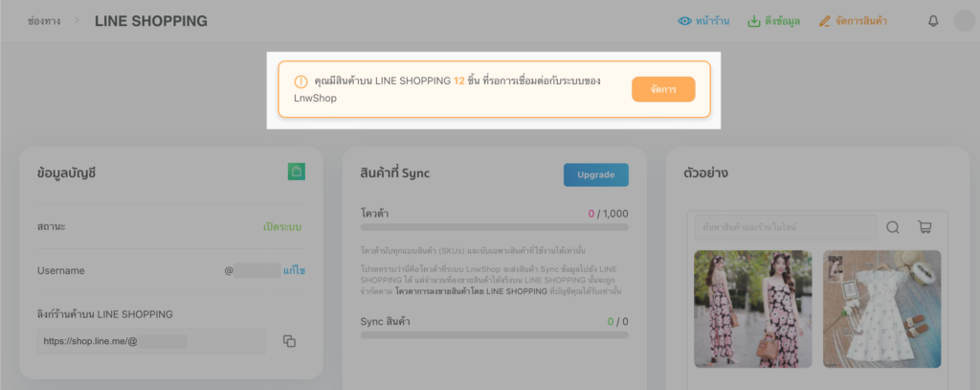
Task: Click the เปิดระบบ status text
Action: click(x=283, y=227)
